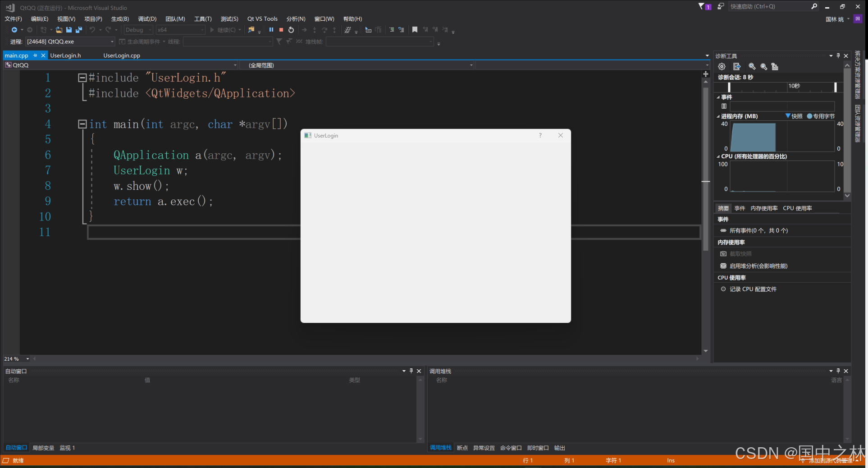Toggle Private Bytes legend in memory graph
This screenshot has height=468, width=868.
[821, 116]
